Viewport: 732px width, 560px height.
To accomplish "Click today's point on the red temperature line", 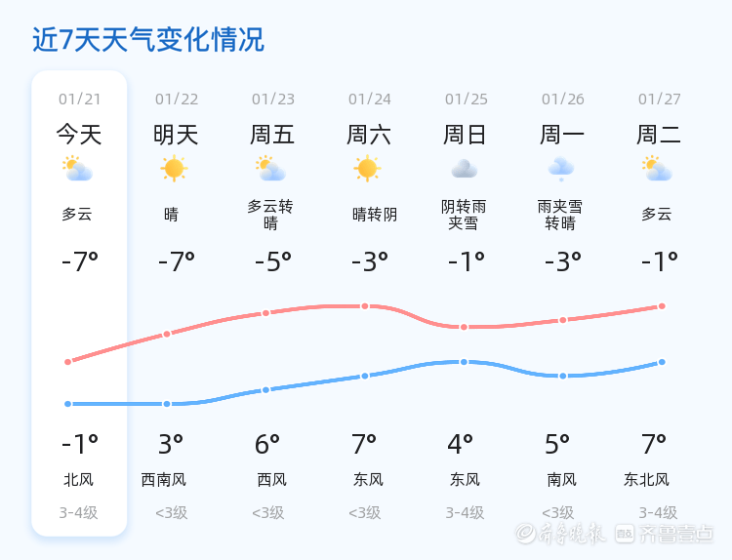I will 68,362.
